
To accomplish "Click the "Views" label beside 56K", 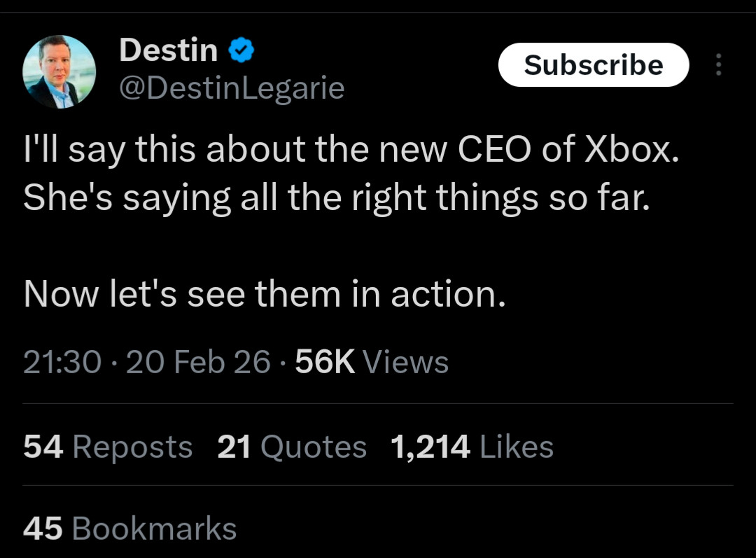I will [x=407, y=362].
